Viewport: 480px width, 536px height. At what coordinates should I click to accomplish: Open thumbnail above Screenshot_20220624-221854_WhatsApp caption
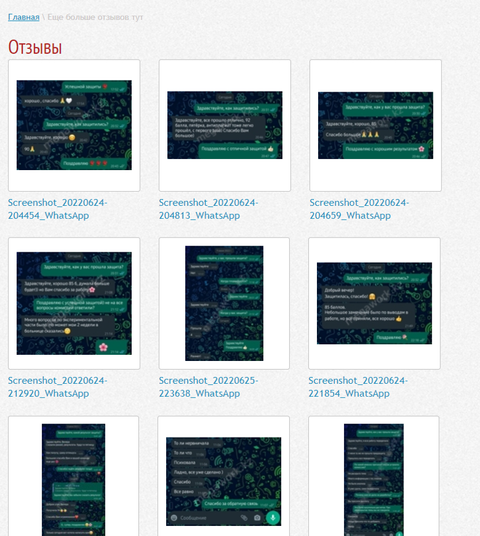click(x=374, y=303)
